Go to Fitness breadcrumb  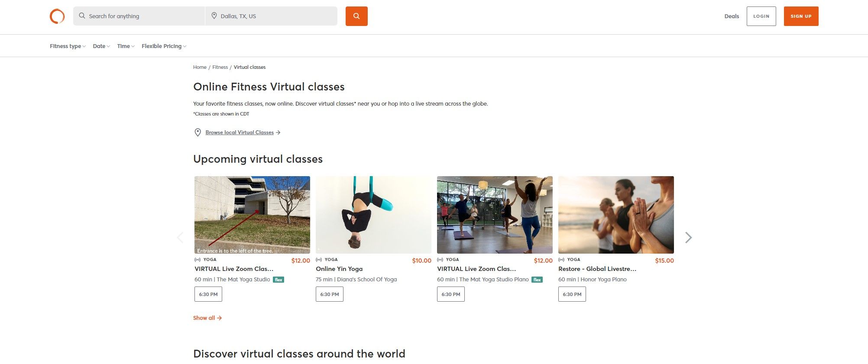220,67
